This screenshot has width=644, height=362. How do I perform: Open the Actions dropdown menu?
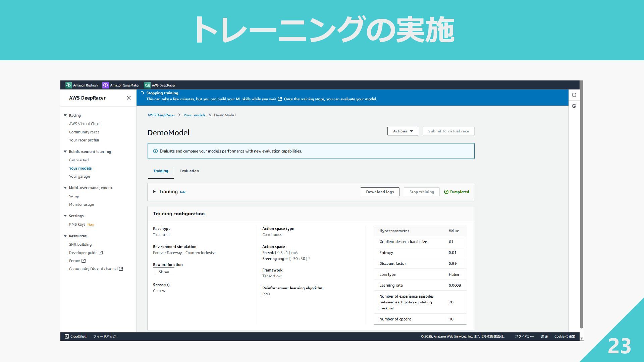click(402, 131)
